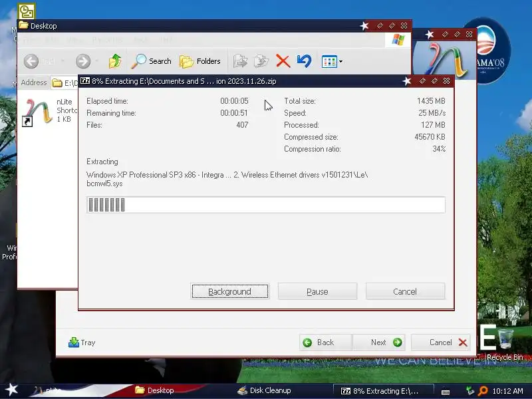Viewport: 532px width, 399px height.
Task: Open the Forward button history dropdown arrow
Action: [x=97, y=61]
